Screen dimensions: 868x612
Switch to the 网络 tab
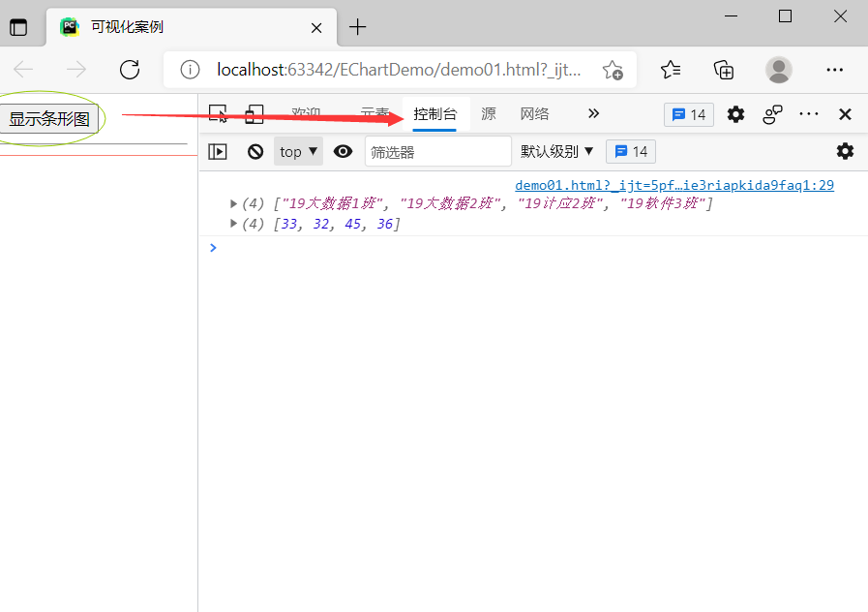pos(534,114)
